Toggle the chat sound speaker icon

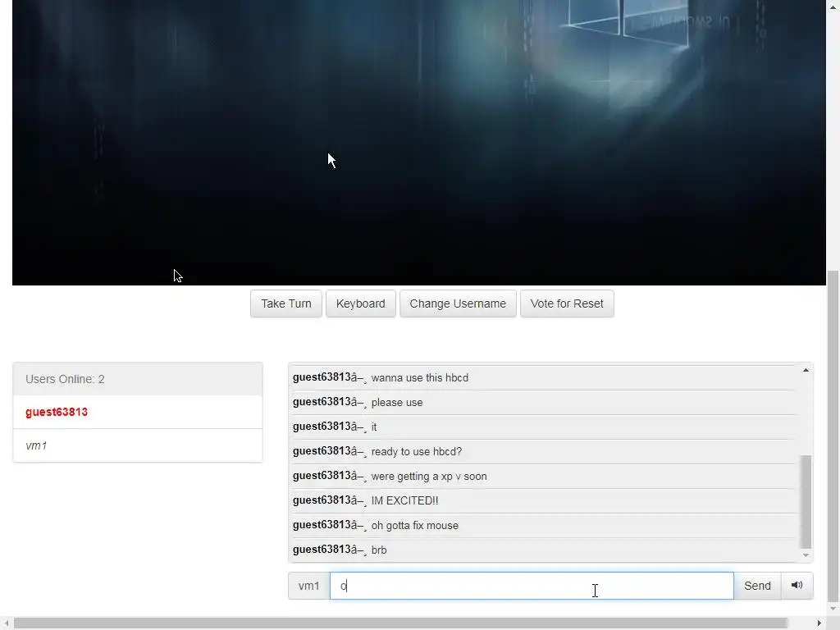point(797,586)
